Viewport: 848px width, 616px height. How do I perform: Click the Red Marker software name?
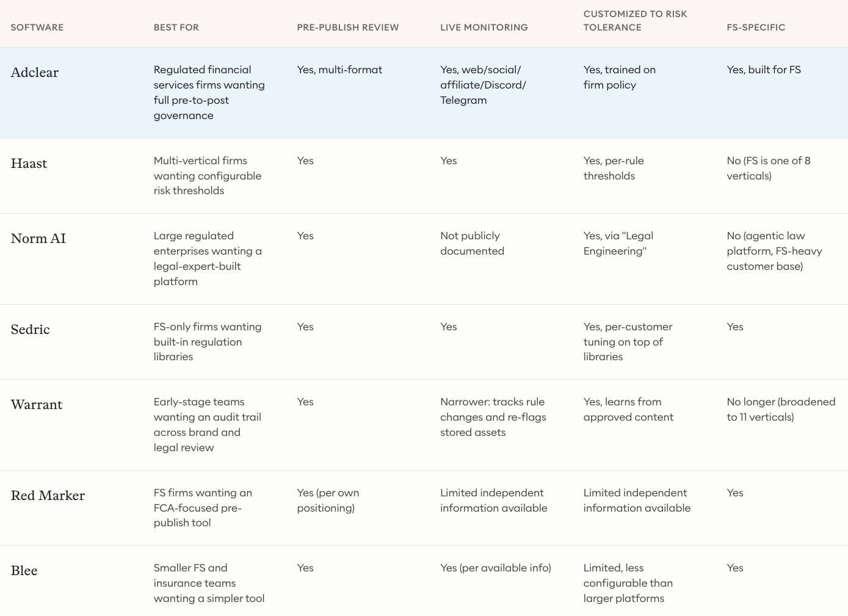(48, 496)
